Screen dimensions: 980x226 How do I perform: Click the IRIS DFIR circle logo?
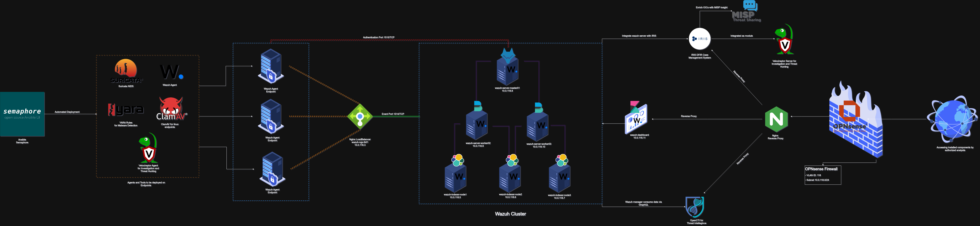pos(700,39)
